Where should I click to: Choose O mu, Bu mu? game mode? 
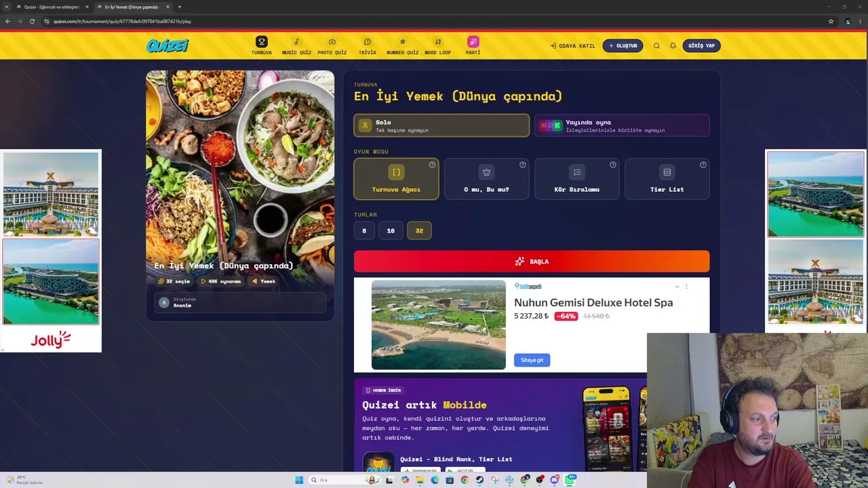[x=486, y=179]
